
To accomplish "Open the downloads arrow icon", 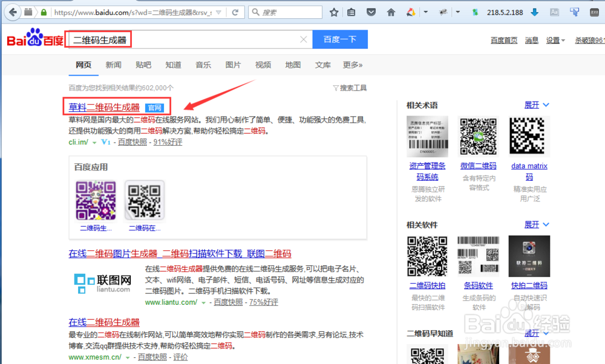I will pyautogui.click(x=534, y=12).
